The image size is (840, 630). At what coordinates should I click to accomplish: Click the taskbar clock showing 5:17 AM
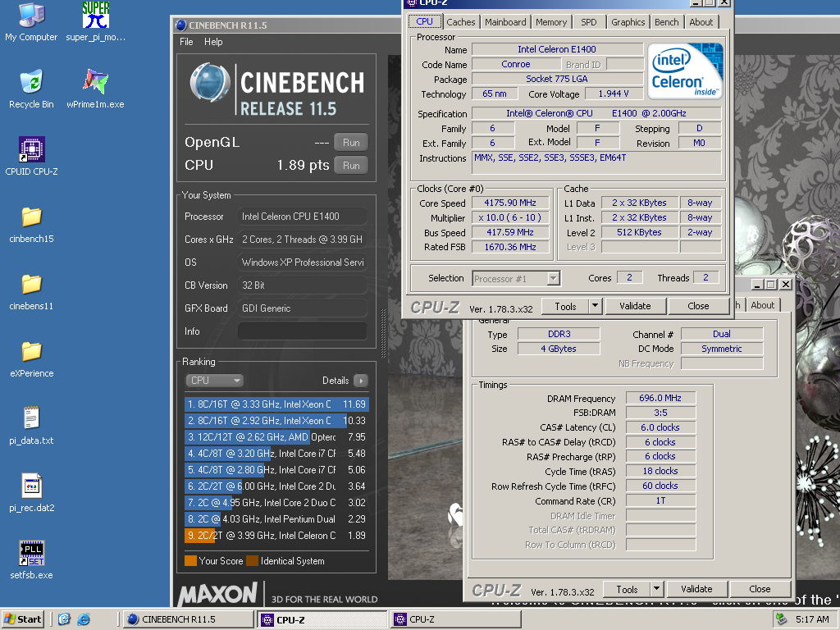[x=812, y=619]
